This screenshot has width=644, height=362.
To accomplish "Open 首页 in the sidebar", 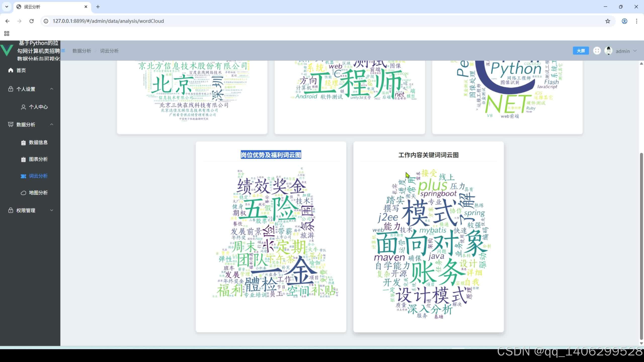I will click(30, 70).
